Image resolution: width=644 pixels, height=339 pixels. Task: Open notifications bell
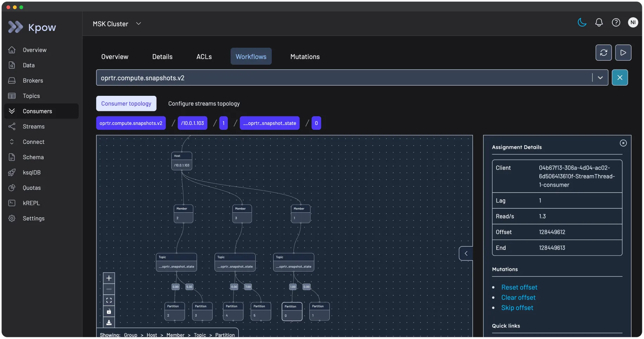coord(599,22)
